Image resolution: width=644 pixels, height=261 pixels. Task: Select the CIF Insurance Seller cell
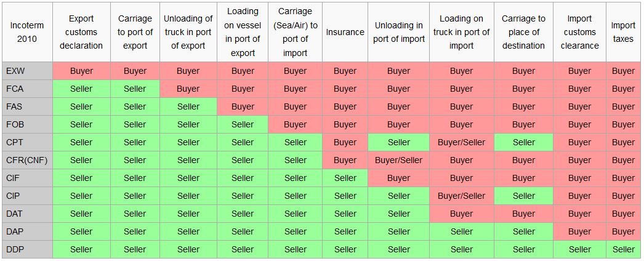(345, 178)
